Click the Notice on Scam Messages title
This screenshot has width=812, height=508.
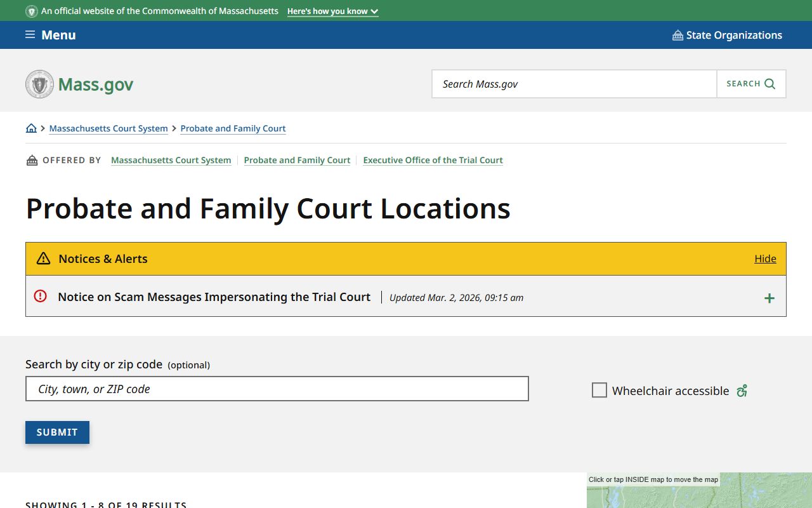pyautogui.click(x=214, y=297)
